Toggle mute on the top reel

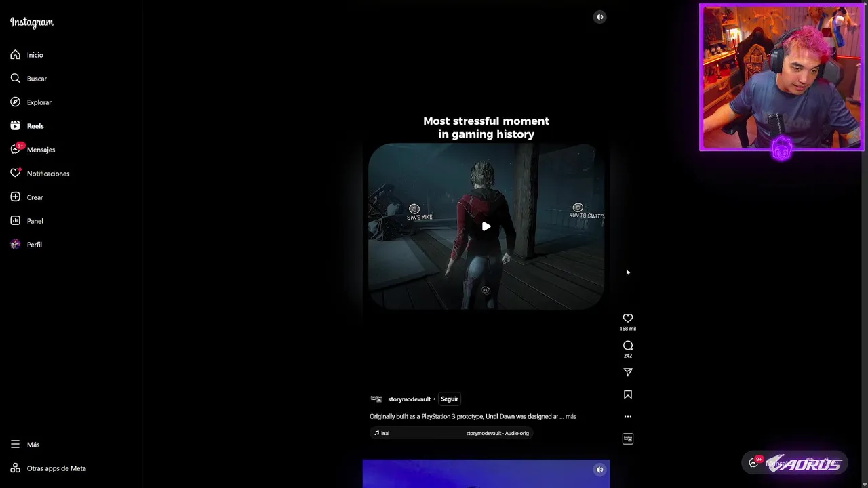[599, 17]
